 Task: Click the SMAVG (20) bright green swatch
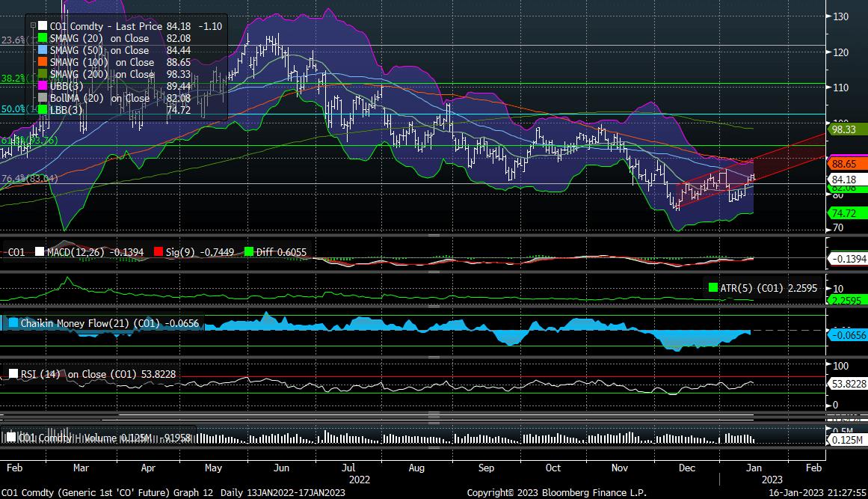click(x=43, y=38)
